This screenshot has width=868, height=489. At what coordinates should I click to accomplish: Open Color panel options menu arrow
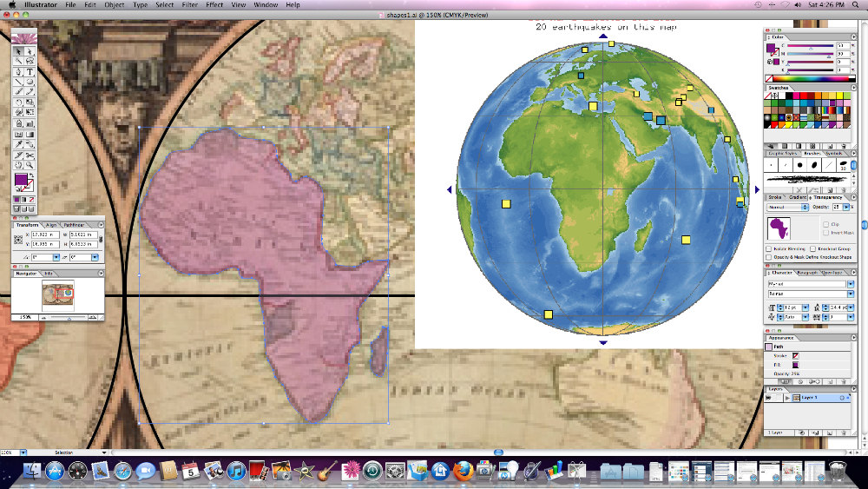(x=853, y=37)
